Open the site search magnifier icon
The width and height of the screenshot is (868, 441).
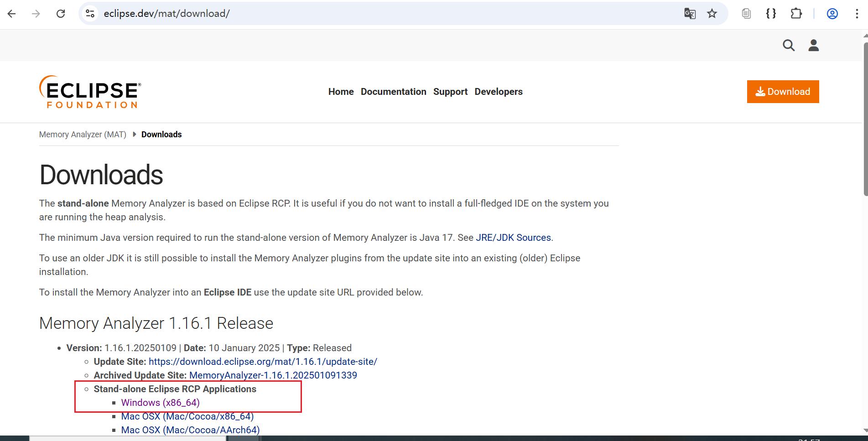point(789,45)
